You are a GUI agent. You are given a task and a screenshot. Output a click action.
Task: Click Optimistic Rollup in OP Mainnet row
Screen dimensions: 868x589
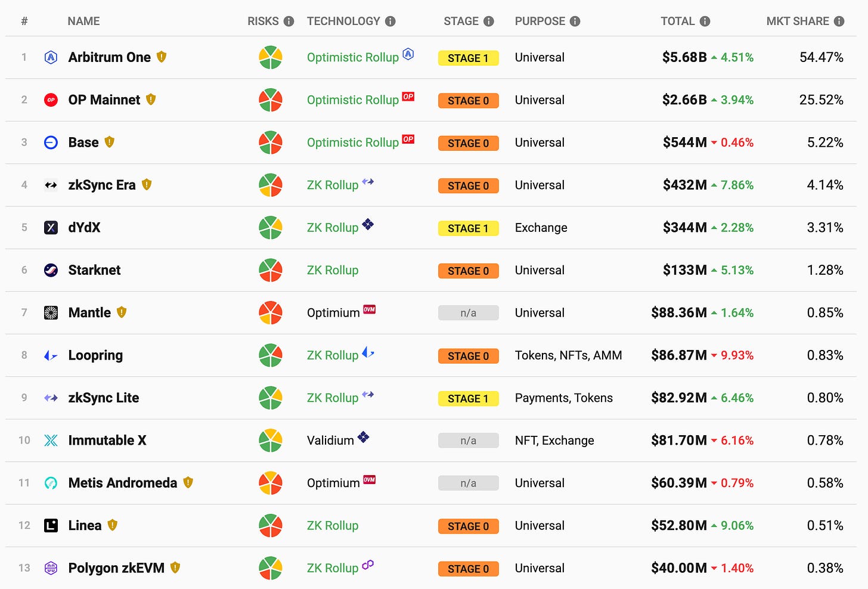coord(353,100)
